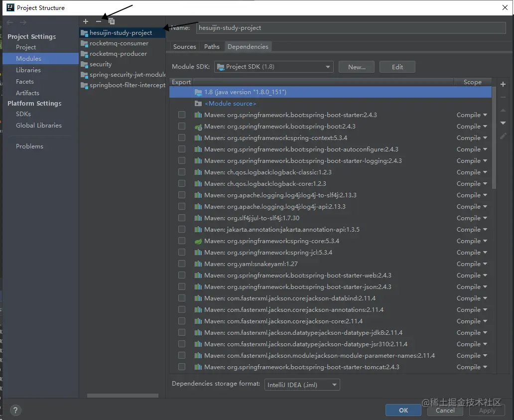Click the spring-core:5.3.4 leaf icon
This screenshot has height=420, width=514.
(198, 241)
